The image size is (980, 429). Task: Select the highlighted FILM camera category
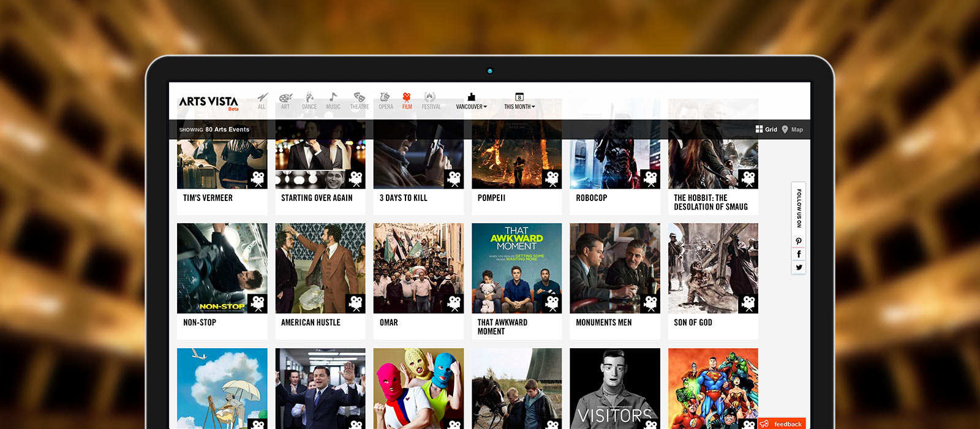[x=407, y=101]
